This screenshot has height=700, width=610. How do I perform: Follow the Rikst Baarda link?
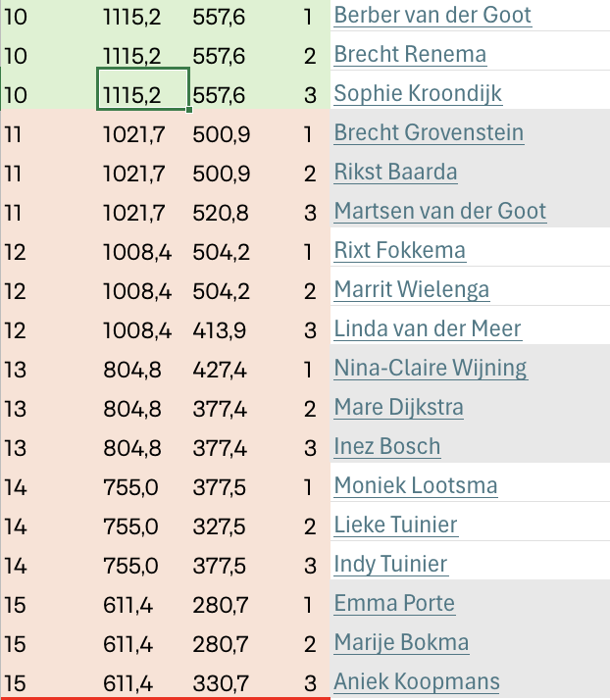pos(395,173)
